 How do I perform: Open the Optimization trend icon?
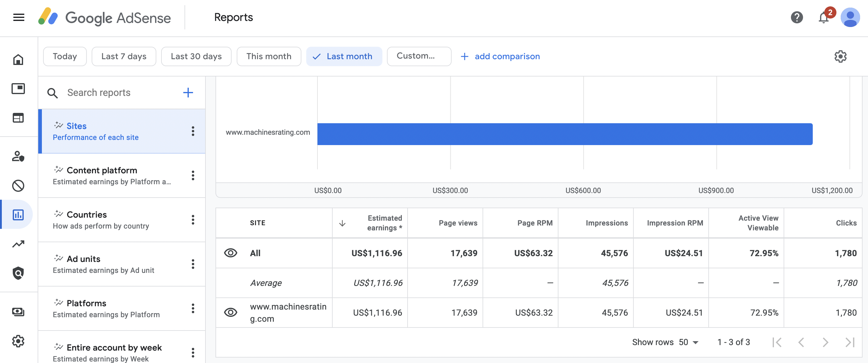18,244
